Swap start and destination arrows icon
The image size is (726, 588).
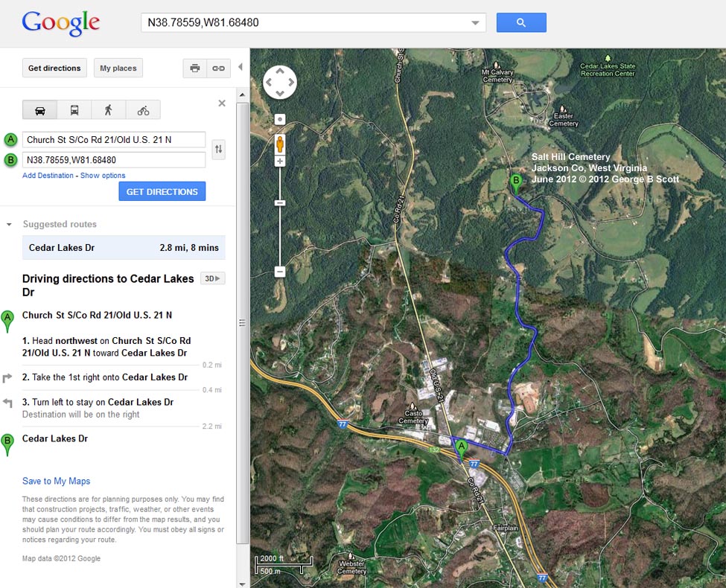coord(218,149)
